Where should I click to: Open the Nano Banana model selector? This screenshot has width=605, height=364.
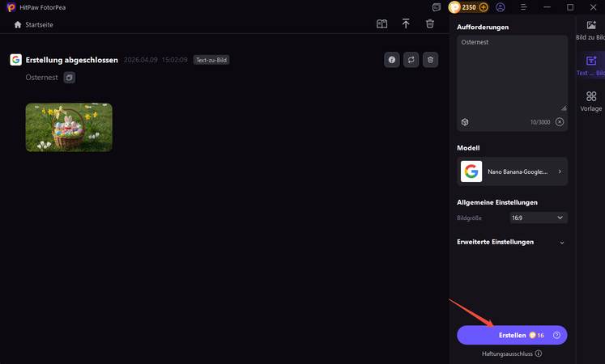(512, 171)
